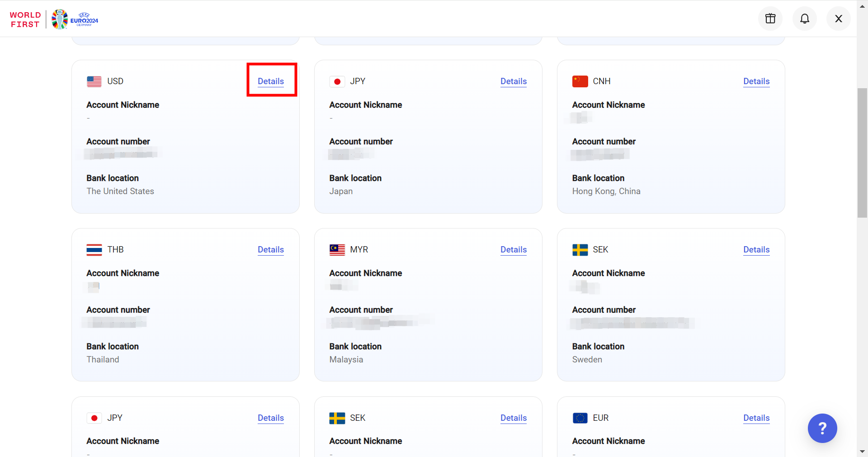Open Details for the USD account
Screen dimensions: 868x457
[270, 81]
